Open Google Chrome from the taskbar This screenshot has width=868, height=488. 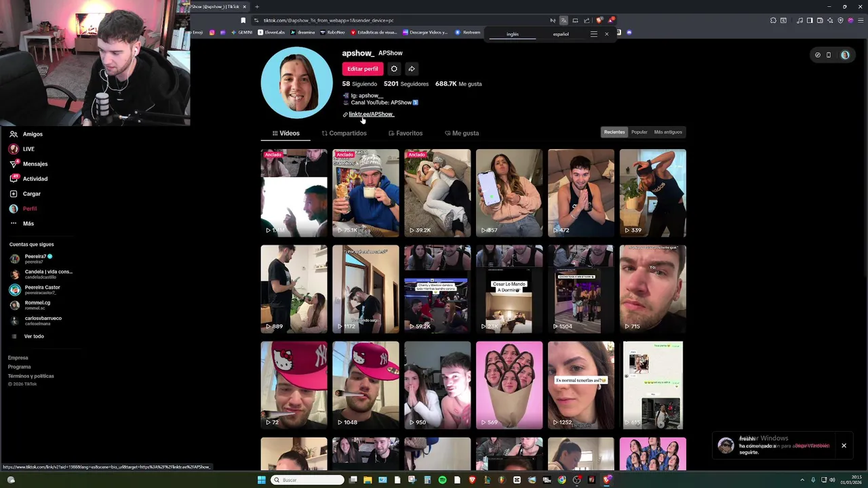[x=561, y=480]
